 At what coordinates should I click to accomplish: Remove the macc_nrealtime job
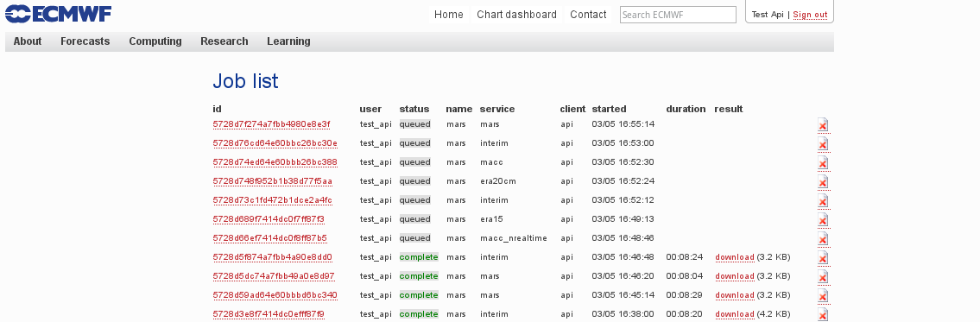click(x=823, y=239)
